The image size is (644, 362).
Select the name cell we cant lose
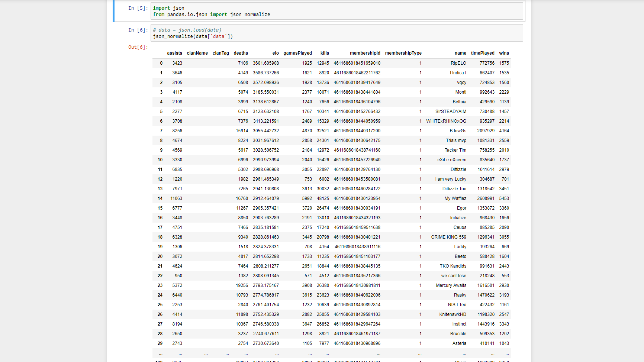click(x=454, y=276)
